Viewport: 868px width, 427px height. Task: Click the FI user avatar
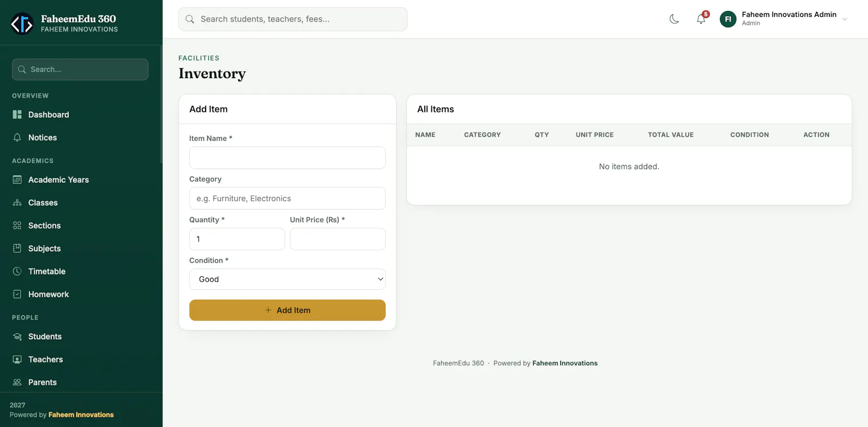(x=728, y=19)
